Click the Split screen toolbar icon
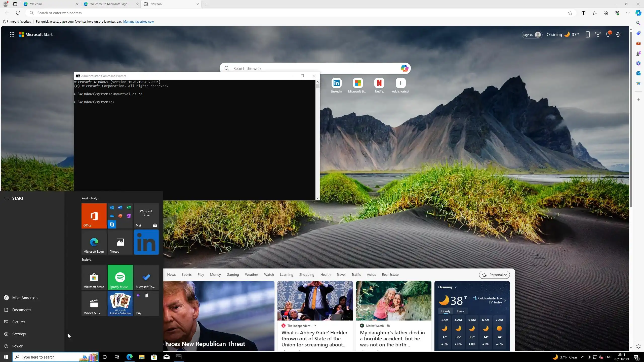Image resolution: width=644 pixels, height=362 pixels. pyautogui.click(x=583, y=13)
